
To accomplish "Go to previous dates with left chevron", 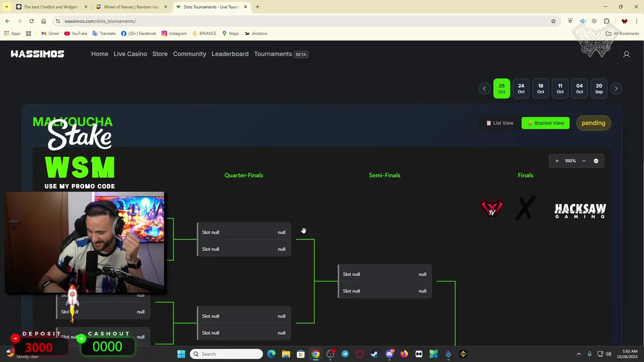I will 484,88.
